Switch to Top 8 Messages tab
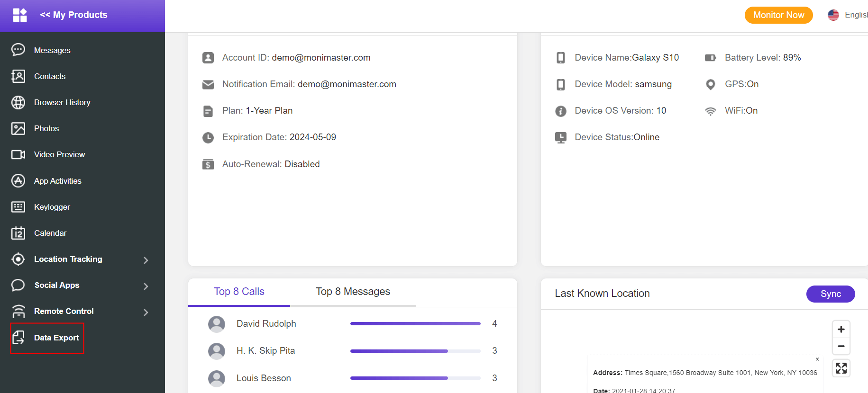The height and width of the screenshot is (393, 868). coord(353,292)
